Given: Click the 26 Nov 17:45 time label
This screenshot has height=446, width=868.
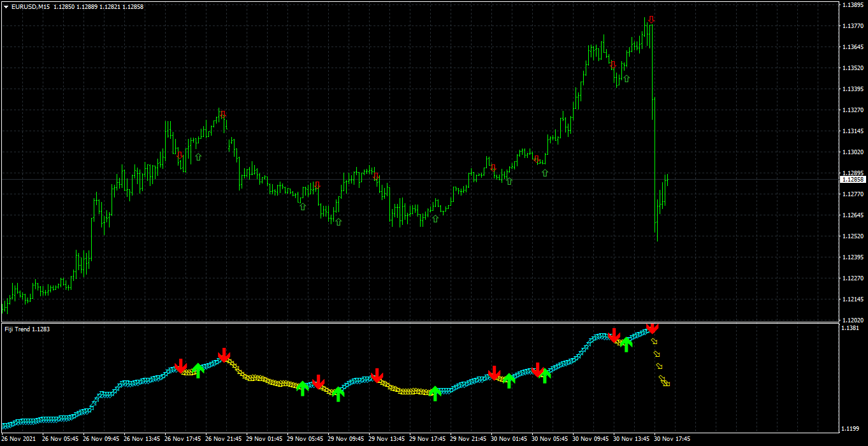Looking at the screenshot, I should tap(183, 439).
